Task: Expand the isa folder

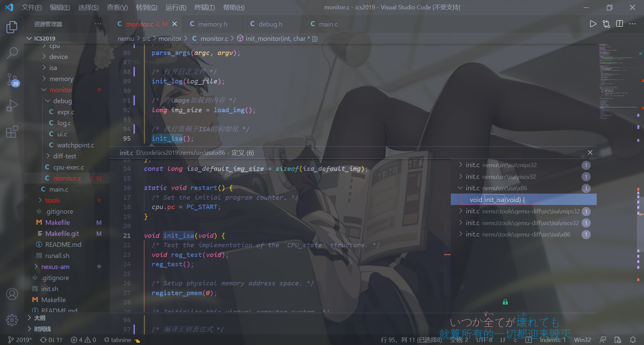Action: pyautogui.click(x=67, y=68)
